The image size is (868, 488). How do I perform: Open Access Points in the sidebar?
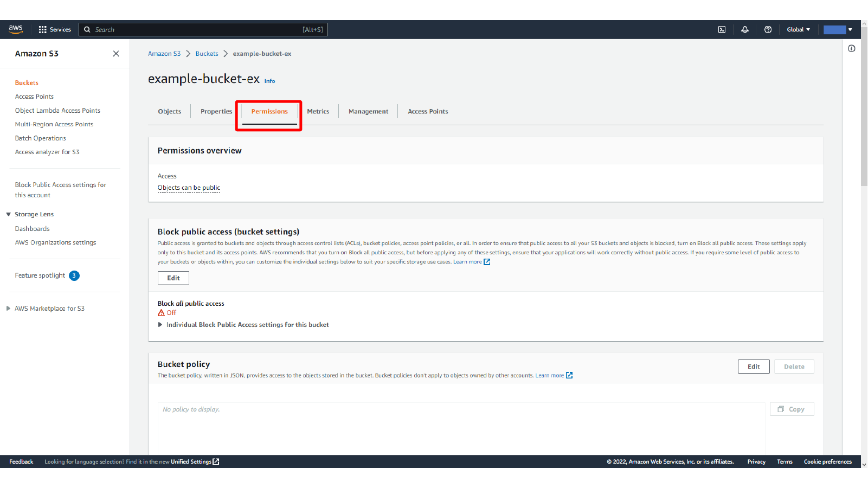34,97
